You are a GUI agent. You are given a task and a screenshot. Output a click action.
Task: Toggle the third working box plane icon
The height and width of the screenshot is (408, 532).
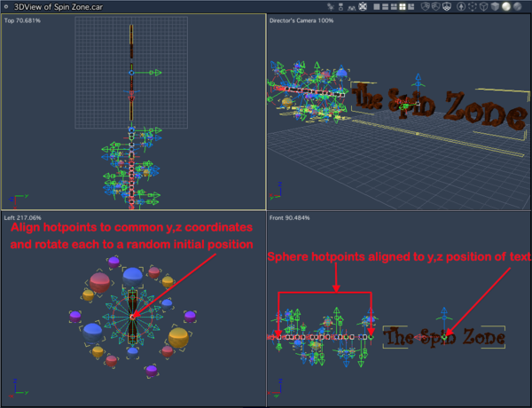tap(447, 6)
